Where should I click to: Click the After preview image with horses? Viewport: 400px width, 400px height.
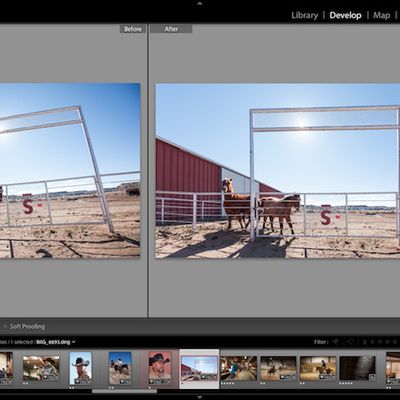(278, 171)
